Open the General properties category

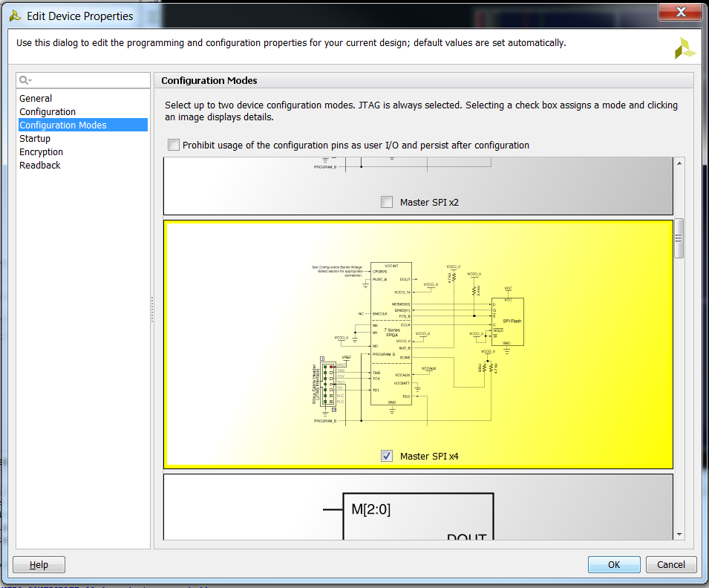point(36,98)
